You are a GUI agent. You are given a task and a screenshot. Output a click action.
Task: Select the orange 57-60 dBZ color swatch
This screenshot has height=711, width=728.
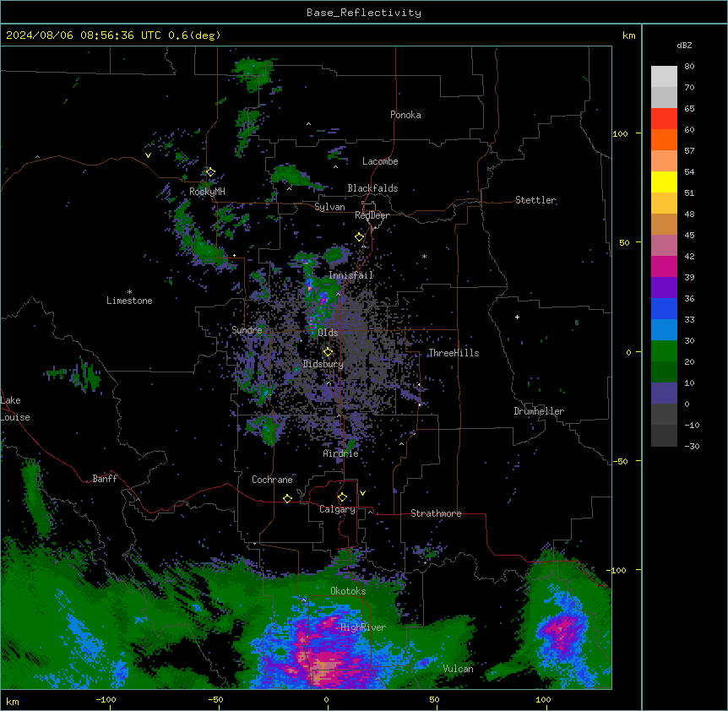pyautogui.click(x=664, y=139)
